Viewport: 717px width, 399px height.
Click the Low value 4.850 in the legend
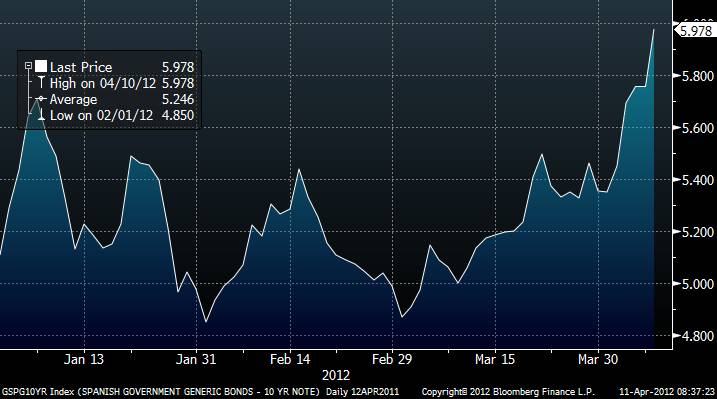click(x=178, y=115)
